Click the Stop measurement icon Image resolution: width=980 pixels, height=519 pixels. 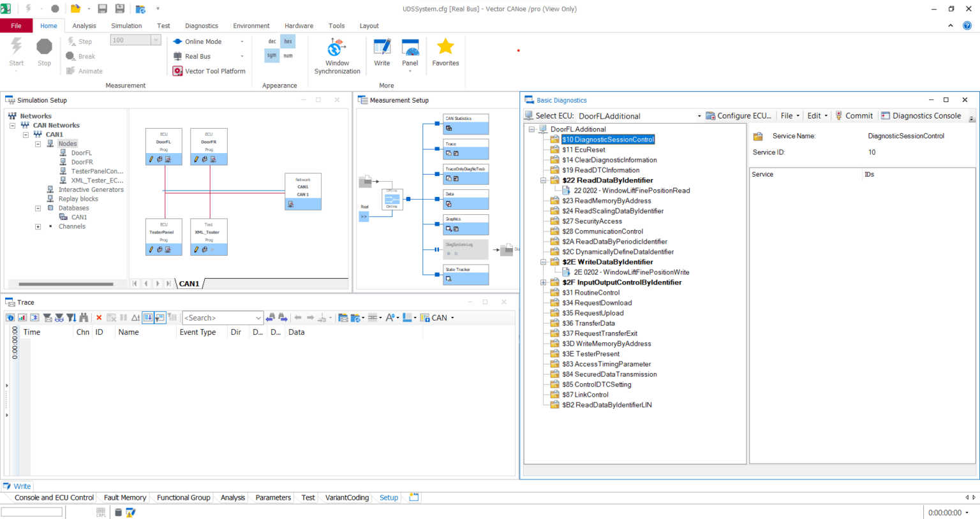(x=44, y=46)
